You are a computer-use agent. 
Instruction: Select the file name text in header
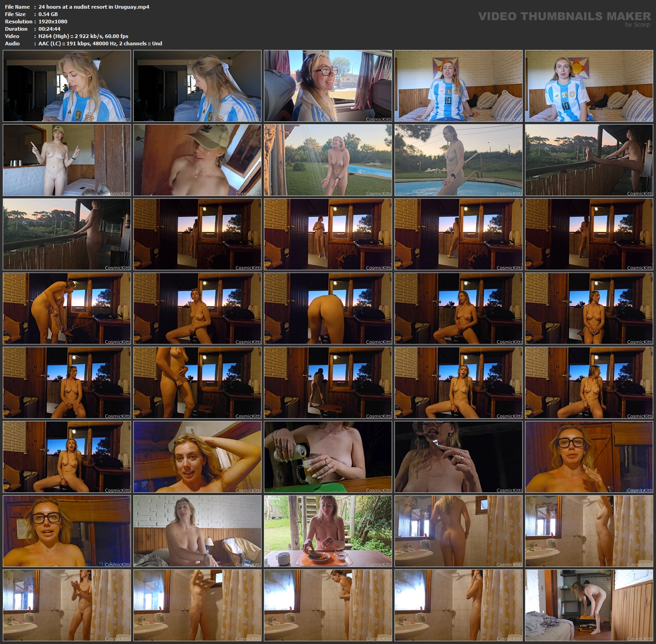point(93,7)
